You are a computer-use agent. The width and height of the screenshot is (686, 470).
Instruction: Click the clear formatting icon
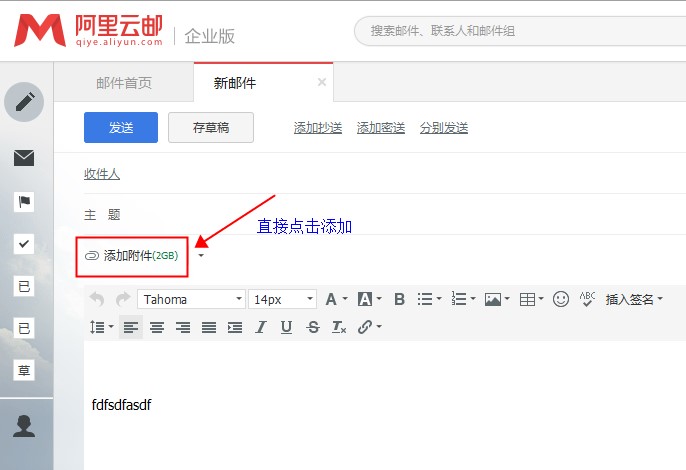(338, 327)
